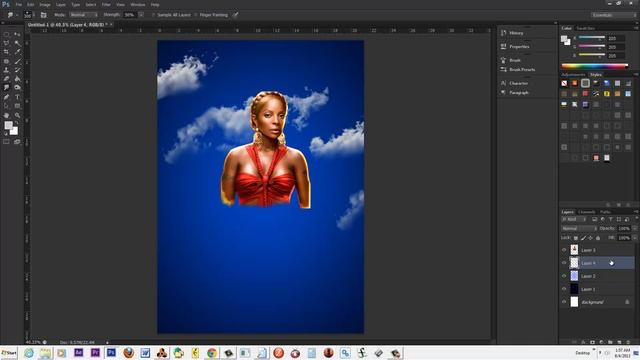
Task: Select the Eyedropper tool
Action: click(x=17, y=52)
